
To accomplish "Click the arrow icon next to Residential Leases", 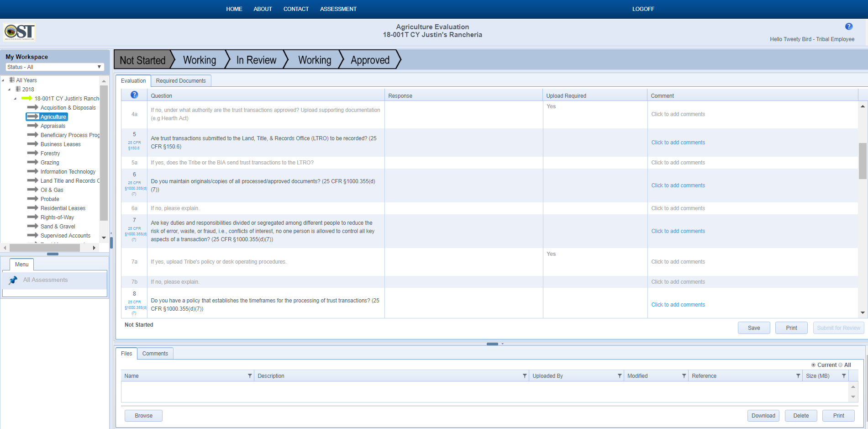I will coord(32,208).
